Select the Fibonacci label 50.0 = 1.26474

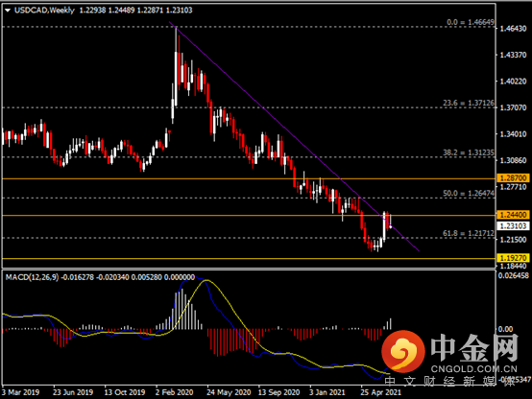(469, 193)
